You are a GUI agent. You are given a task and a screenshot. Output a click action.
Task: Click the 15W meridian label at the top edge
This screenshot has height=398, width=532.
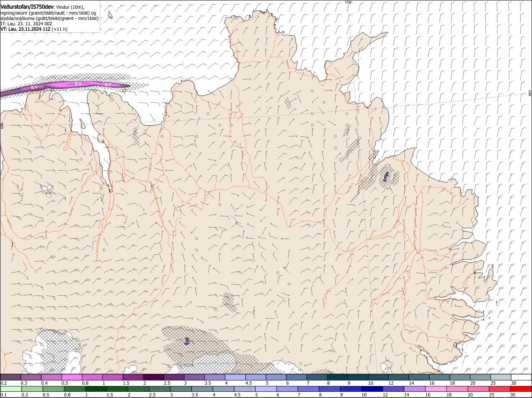(x=348, y=2)
